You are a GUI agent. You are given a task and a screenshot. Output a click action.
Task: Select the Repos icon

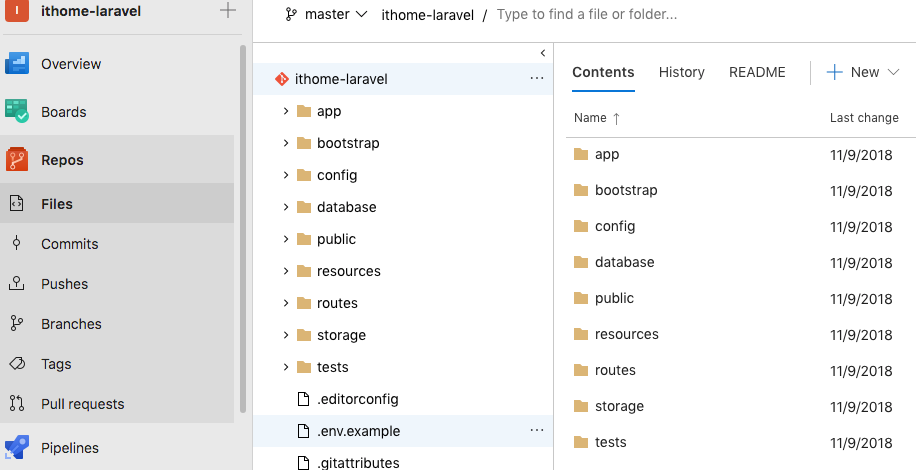[17, 160]
